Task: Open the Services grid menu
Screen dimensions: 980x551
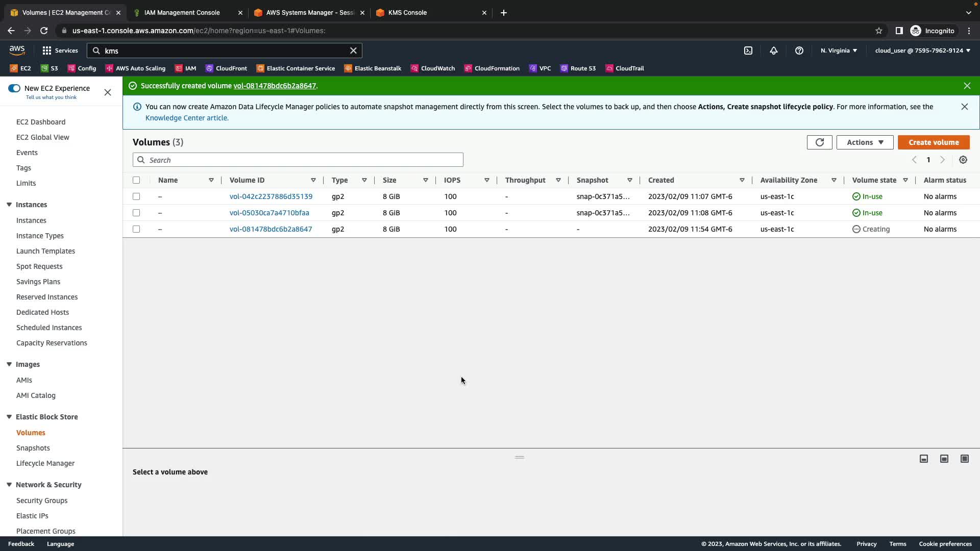Action: [x=60, y=51]
